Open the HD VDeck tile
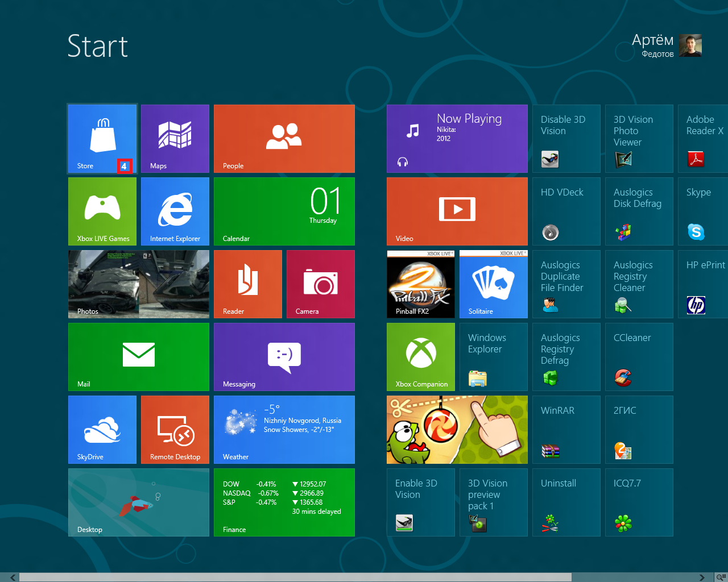The width and height of the screenshot is (728, 582). pyautogui.click(x=566, y=211)
